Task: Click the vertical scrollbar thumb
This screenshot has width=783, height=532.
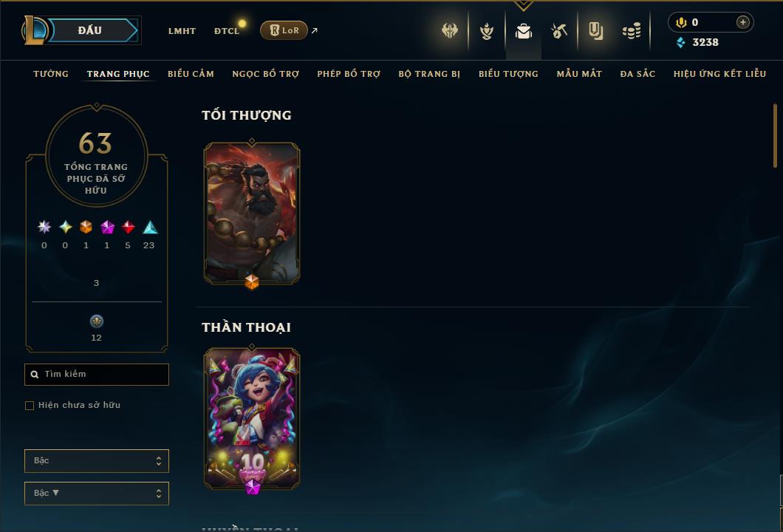Action: [x=775, y=136]
